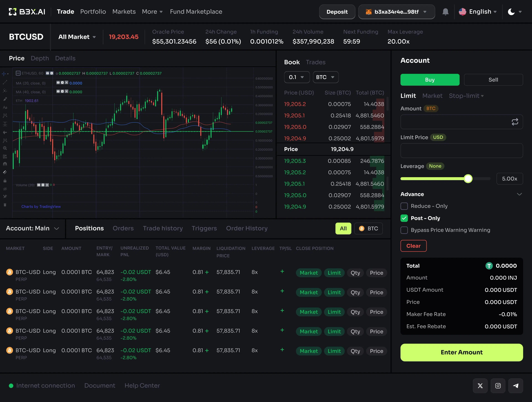Image resolution: width=532 pixels, height=402 pixels.
Task: Click the Amount BTC input field
Action: tap(461, 122)
